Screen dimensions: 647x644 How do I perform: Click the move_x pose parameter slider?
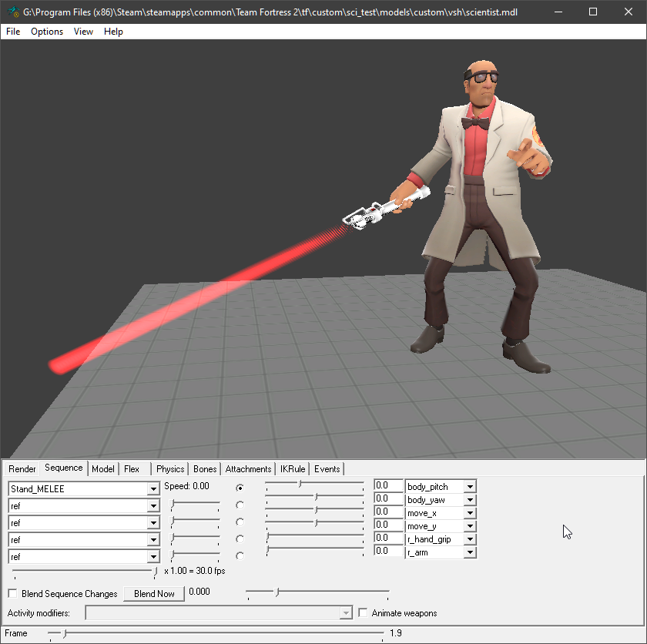coord(315,510)
